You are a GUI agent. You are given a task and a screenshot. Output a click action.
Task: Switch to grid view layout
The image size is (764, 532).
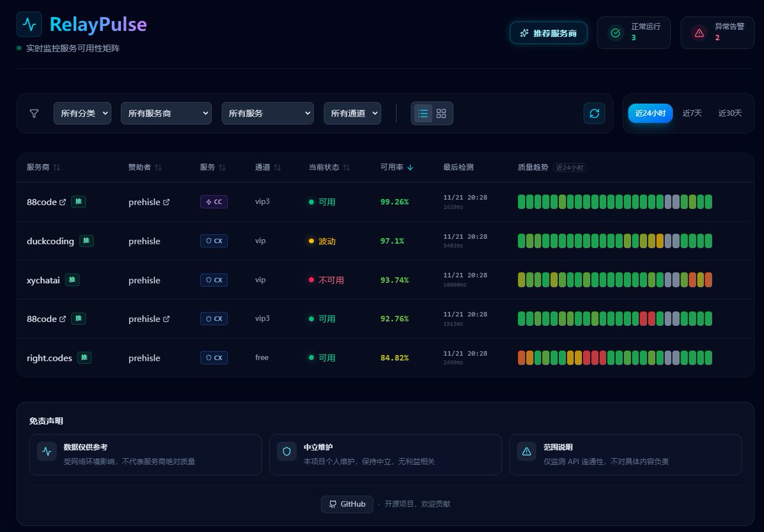[x=441, y=113]
